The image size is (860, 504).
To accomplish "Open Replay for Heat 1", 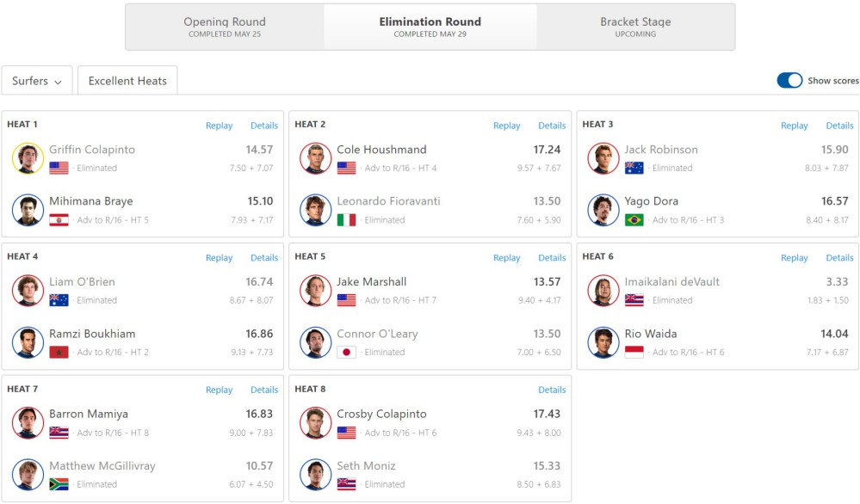I will click(219, 126).
